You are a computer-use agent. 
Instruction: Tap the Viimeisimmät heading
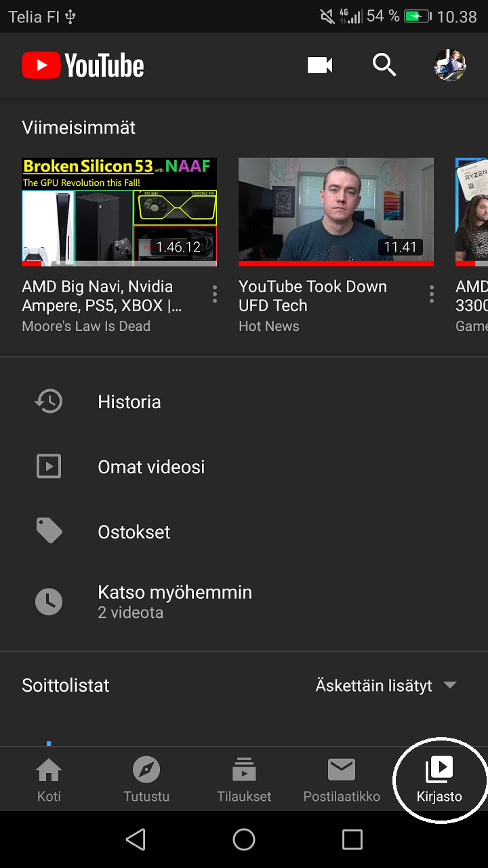(x=79, y=127)
